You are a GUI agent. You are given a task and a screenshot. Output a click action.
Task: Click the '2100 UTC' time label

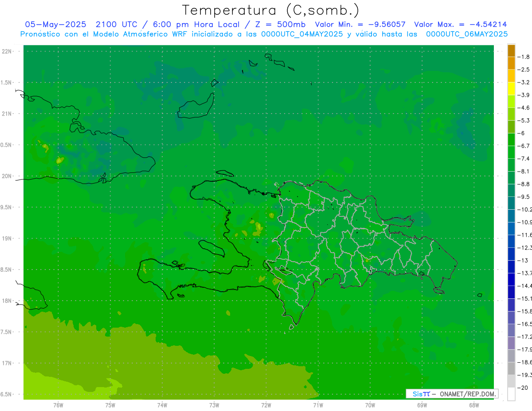click(116, 24)
